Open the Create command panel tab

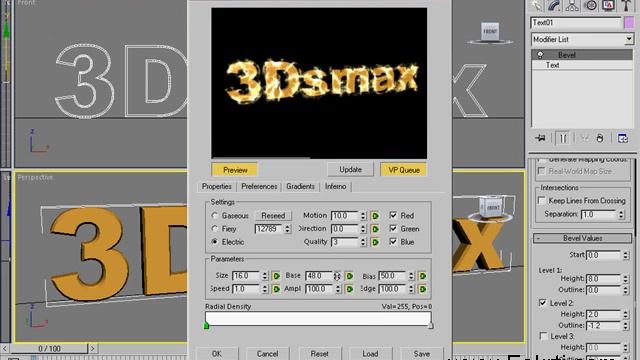537,5
